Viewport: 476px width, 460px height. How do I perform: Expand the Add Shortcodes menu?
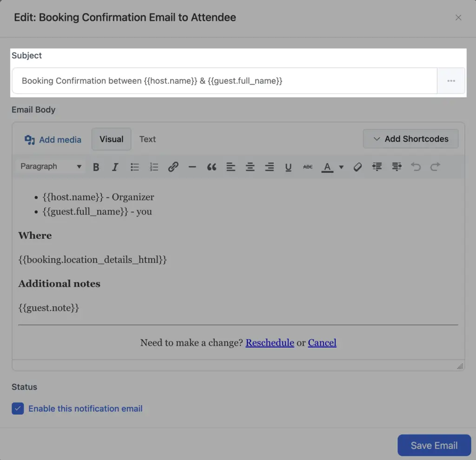click(x=410, y=138)
